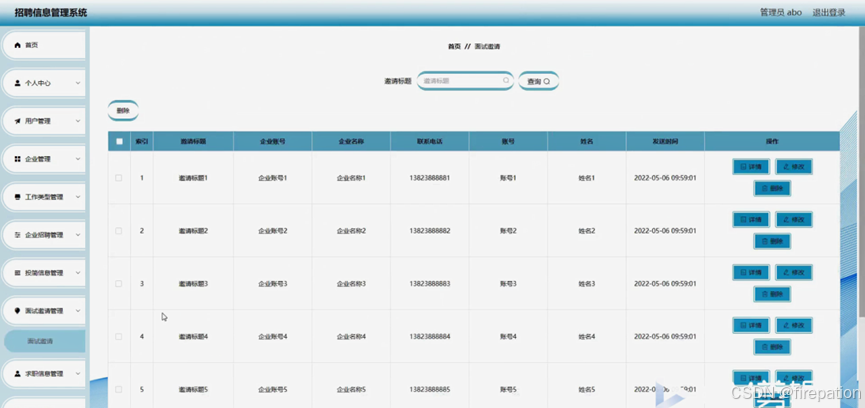Click the 招聘信息管理系统 title
The image size is (865, 408).
click(x=51, y=12)
